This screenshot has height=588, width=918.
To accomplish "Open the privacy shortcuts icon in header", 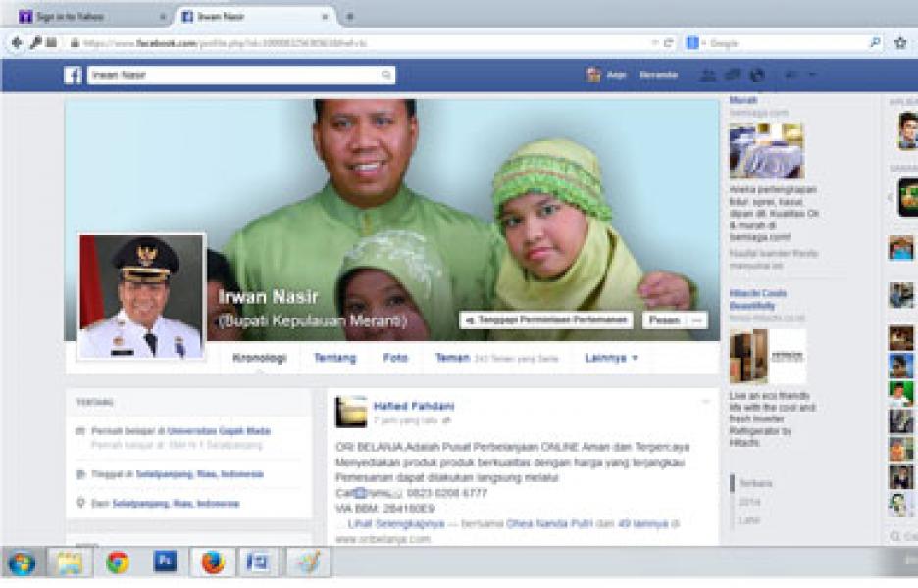I will point(790,74).
